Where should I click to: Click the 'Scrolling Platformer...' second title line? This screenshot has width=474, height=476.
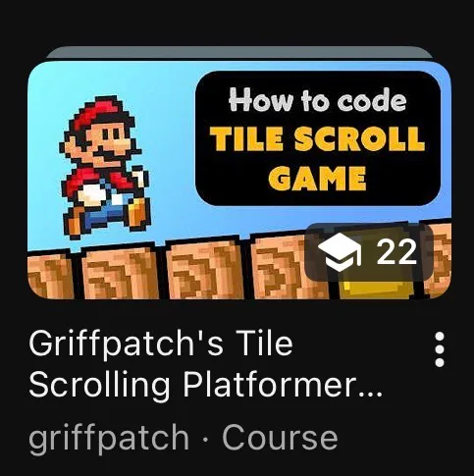(206, 383)
